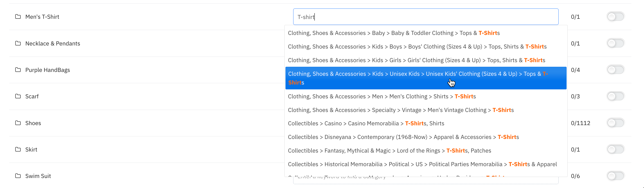This screenshot has width=644, height=188.
Task: Toggle the switch for Men's T-Shirt row
Action: (x=615, y=17)
